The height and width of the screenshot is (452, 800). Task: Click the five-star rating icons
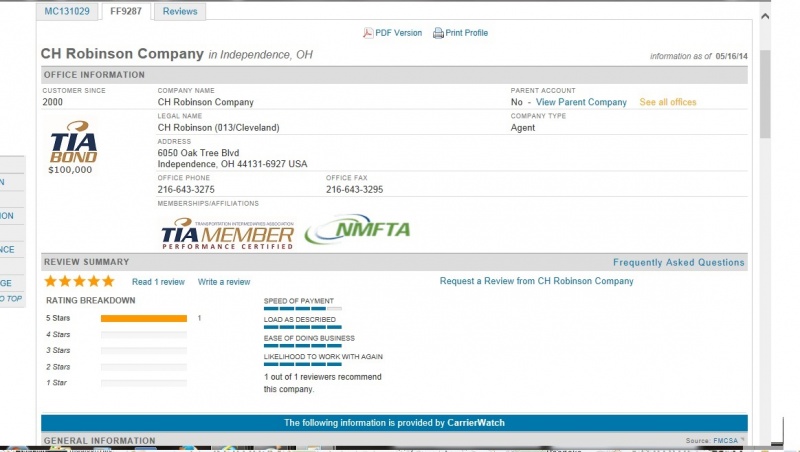[x=79, y=281]
